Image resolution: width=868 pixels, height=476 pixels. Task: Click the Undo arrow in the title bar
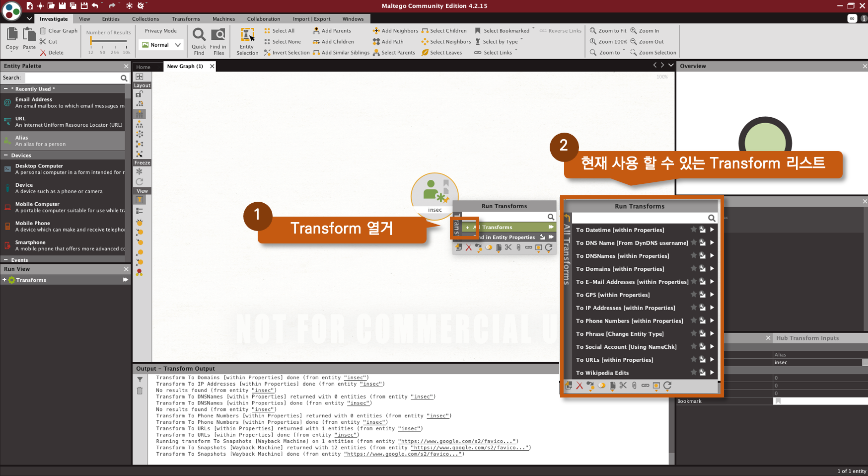(x=95, y=5)
